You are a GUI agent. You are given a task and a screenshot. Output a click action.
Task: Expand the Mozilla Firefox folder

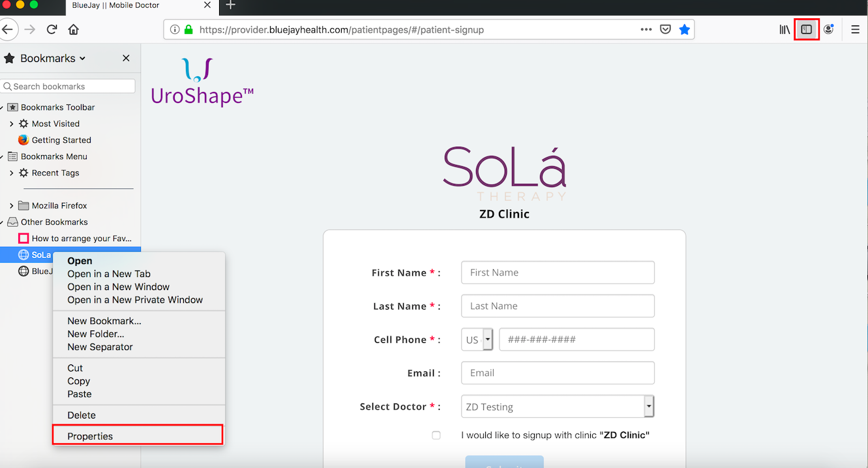pos(11,205)
